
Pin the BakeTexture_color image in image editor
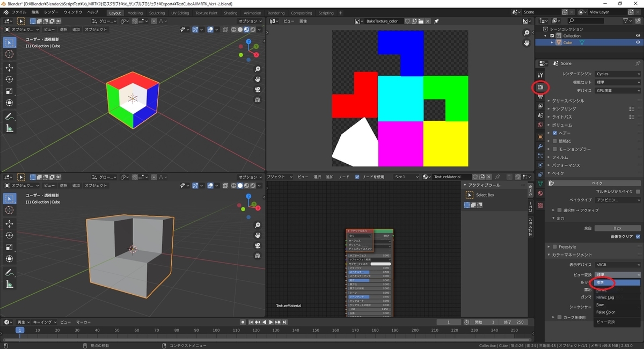pyautogui.click(x=436, y=21)
